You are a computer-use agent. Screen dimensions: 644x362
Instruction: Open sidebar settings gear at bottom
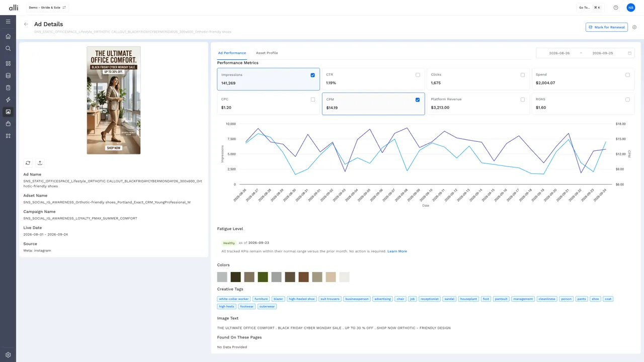coord(8,355)
